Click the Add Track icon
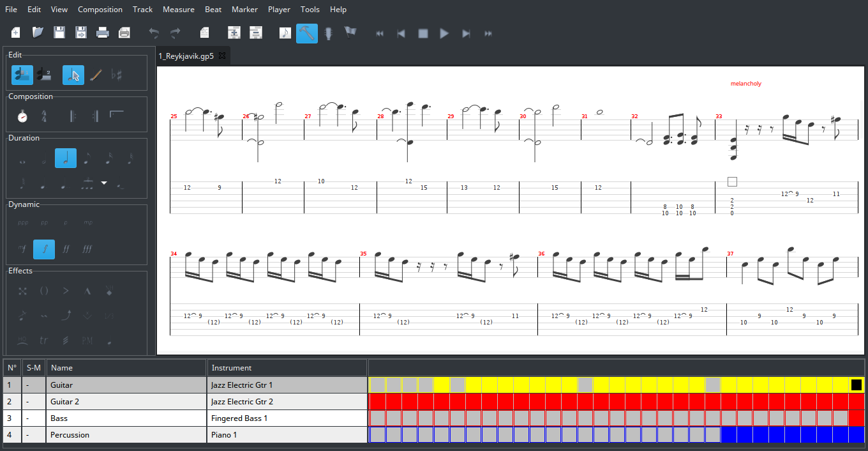868x451 pixels. point(234,33)
